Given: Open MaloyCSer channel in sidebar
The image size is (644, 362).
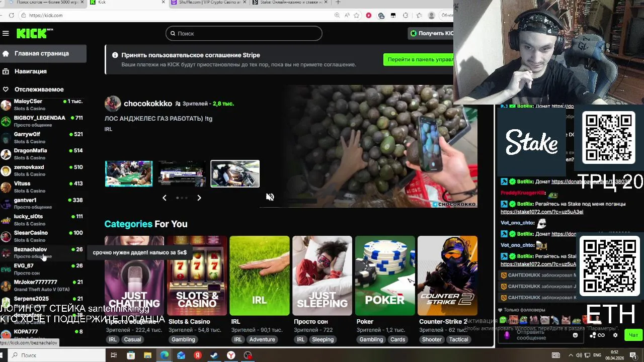Looking at the screenshot, I should point(43,105).
